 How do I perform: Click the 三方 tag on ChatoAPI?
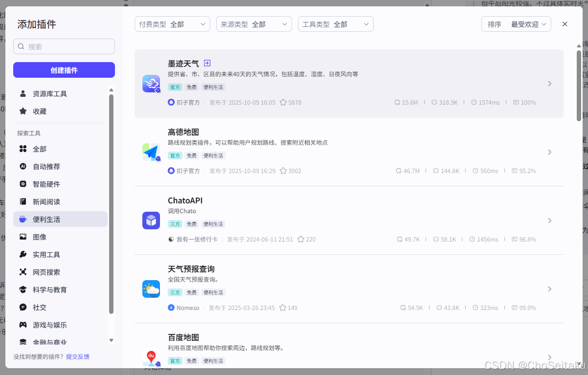(175, 224)
